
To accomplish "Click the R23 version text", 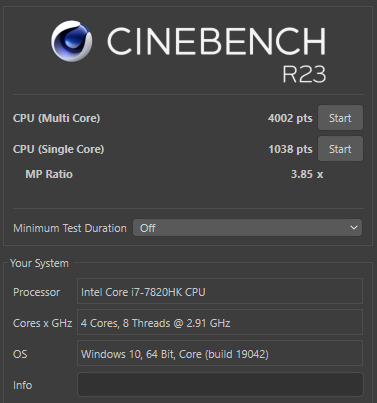I will tap(304, 74).
